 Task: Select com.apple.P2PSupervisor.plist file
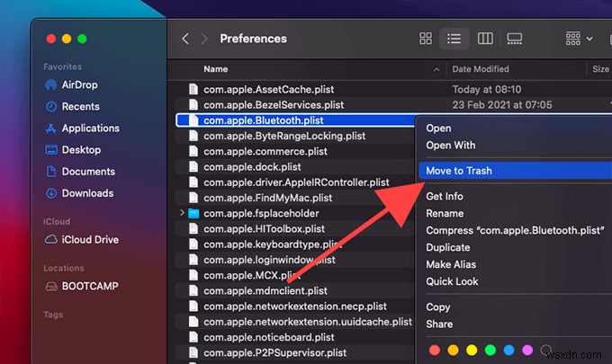pyautogui.click(x=274, y=352)
